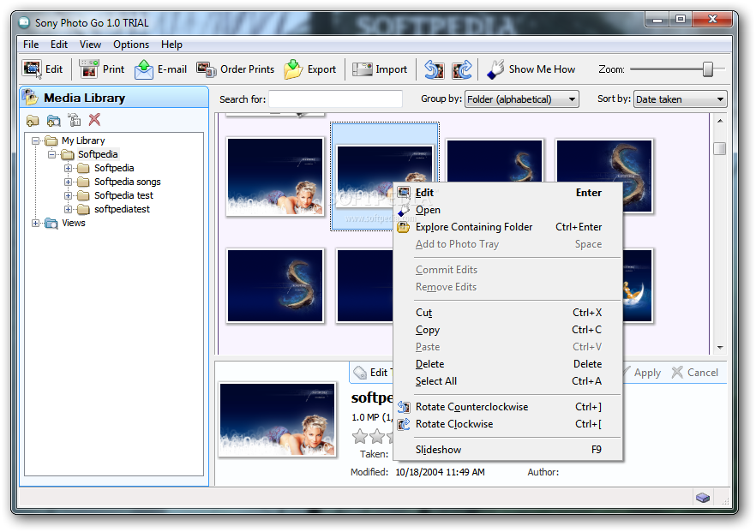
Task: Click the Apply button
Action: [641, 373]
